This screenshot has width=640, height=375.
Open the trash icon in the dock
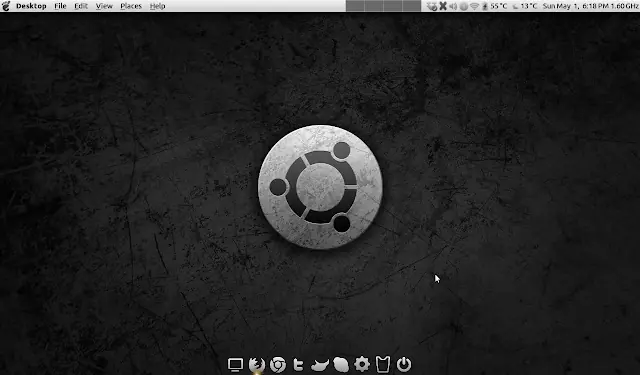point(383,364)
